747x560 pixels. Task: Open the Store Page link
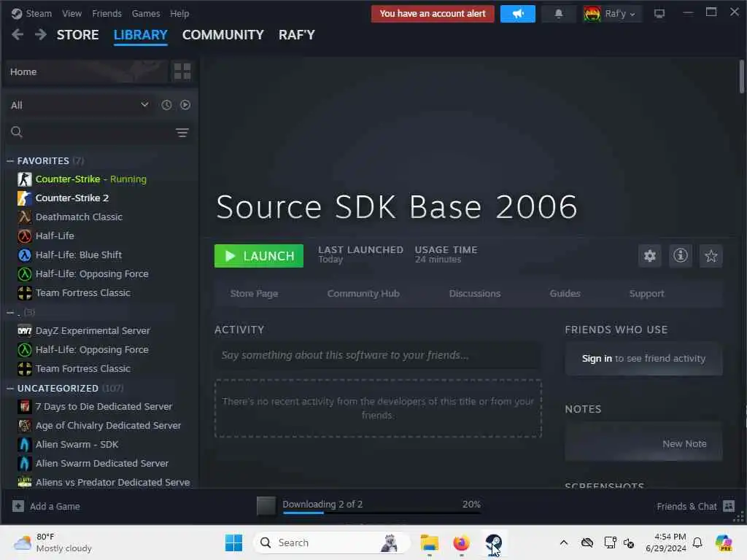click(254, 294)
